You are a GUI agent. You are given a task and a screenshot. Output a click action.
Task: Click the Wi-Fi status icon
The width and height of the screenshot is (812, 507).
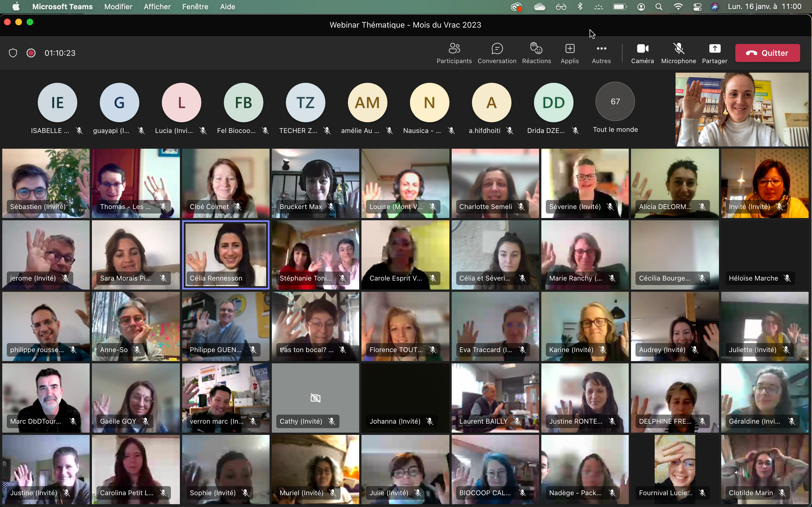coord(678,7)
